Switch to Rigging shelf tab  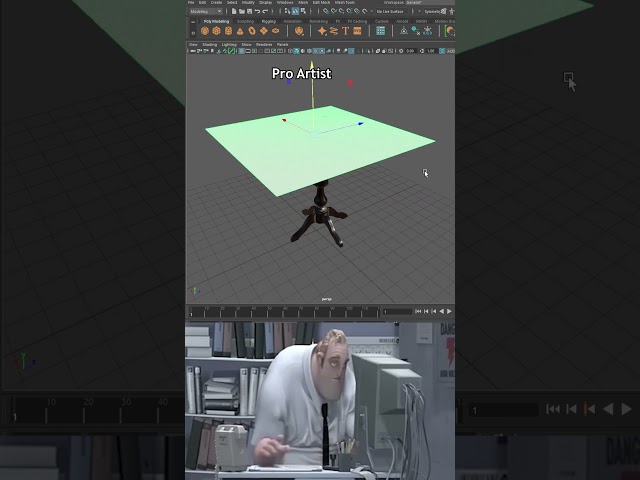[x=269, y=21]
